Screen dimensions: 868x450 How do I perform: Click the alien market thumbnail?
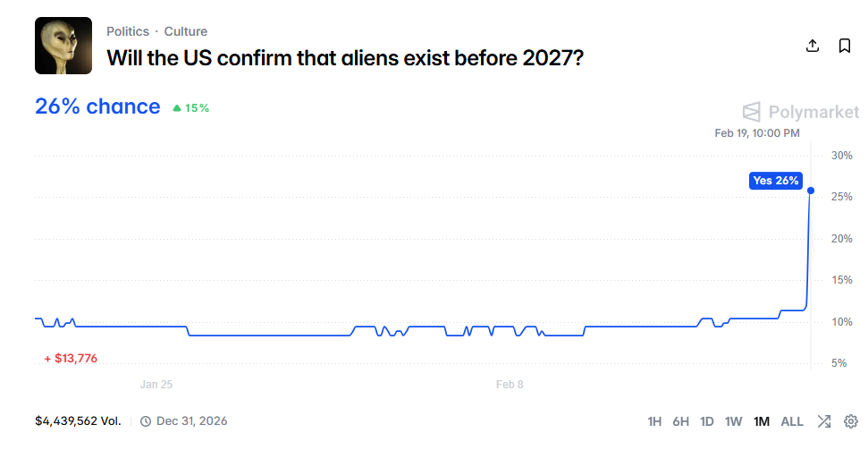pyautogui.click(x=63, y=46)
